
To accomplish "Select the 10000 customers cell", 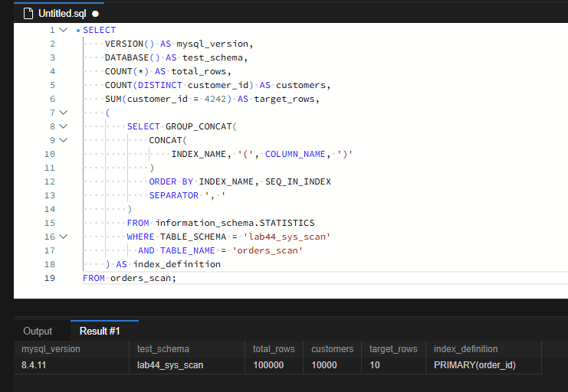I will pyautogui.click(x=332, y=365).
